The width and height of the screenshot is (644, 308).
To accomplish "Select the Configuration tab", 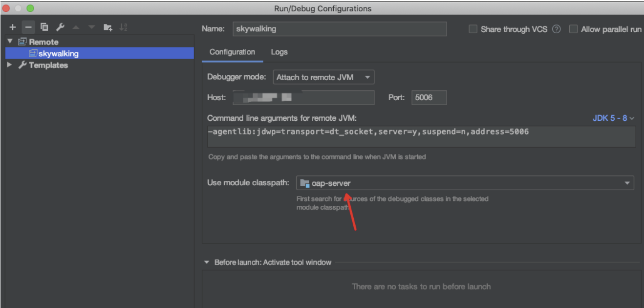I will (x=232, y=52).
